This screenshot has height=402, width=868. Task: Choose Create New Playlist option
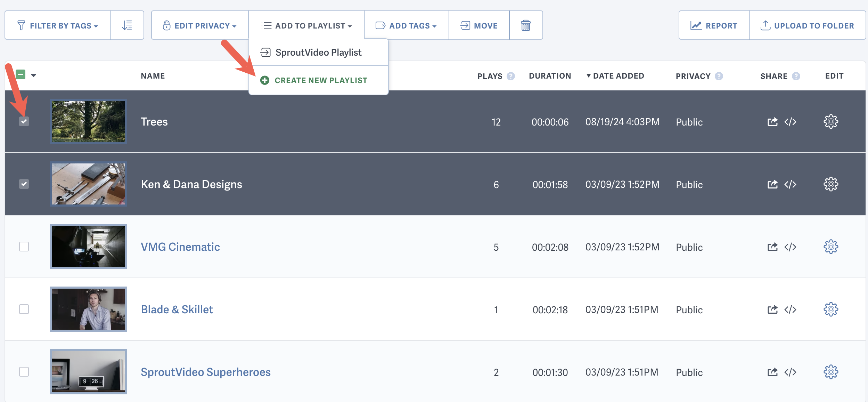point(320,80)
